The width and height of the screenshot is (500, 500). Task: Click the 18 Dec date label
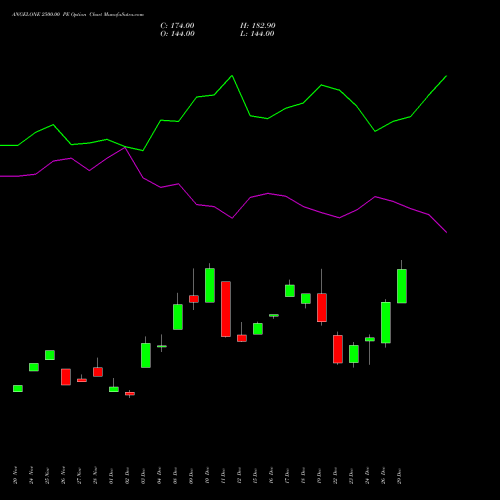click(303, 476)
